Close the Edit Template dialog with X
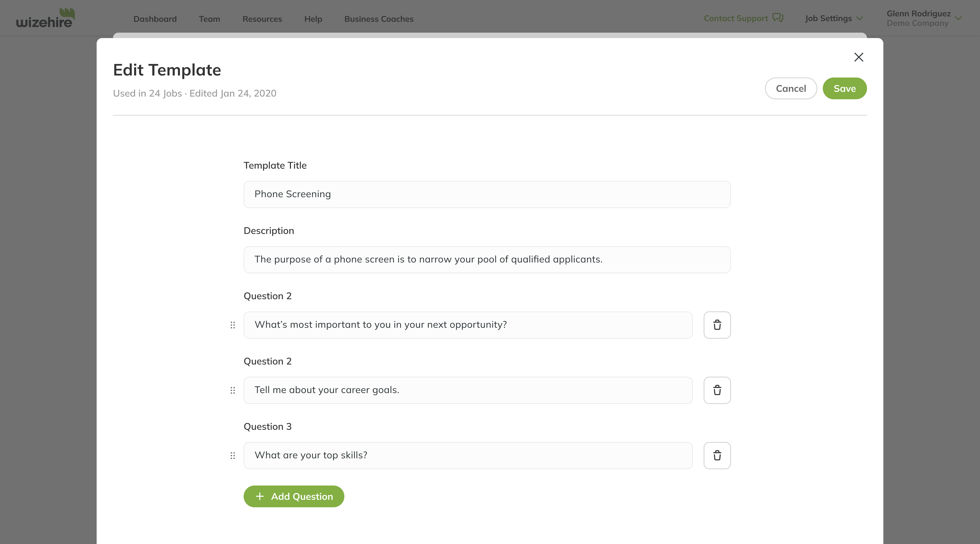Viewport: 980px width, 544px height. coord(859,57)
